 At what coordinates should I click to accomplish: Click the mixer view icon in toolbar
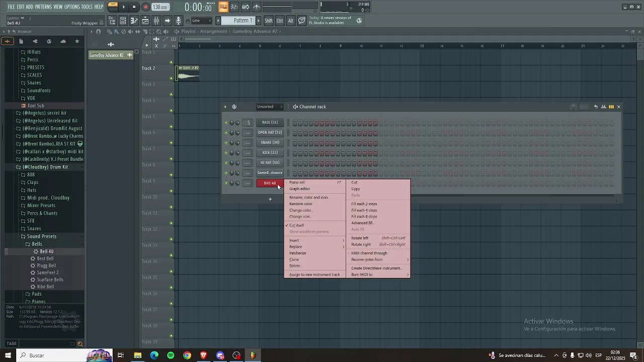156,21
